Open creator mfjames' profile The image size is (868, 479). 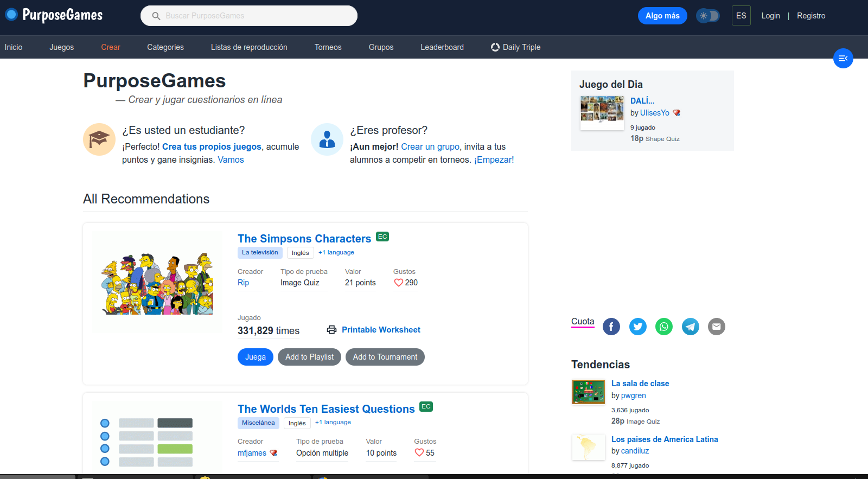point(252,453)
